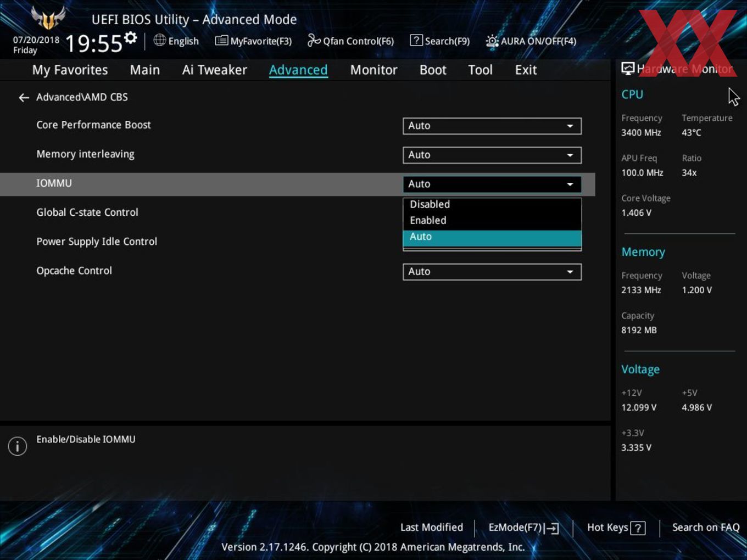
Task: Select the IOMMU row label
Action: (54, 183)
